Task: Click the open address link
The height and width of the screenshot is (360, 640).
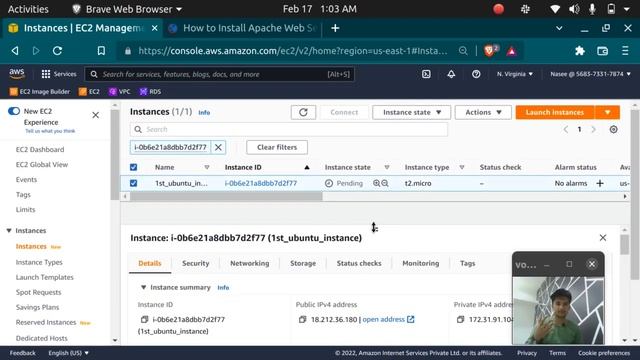Action: (x=388, y=319)
